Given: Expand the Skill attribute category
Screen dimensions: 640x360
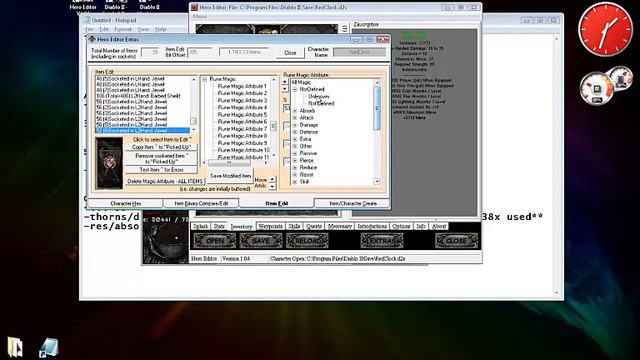Looking at the screenshot, I should point(295,182).
